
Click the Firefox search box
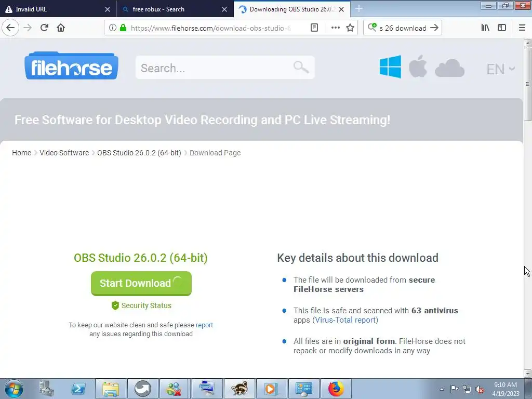tap(403, 28)
